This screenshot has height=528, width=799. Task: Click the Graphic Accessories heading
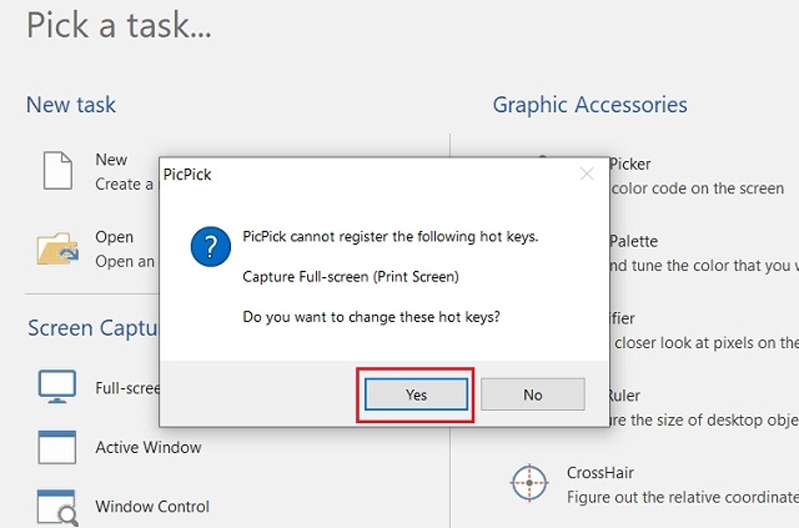pos(590,105)
